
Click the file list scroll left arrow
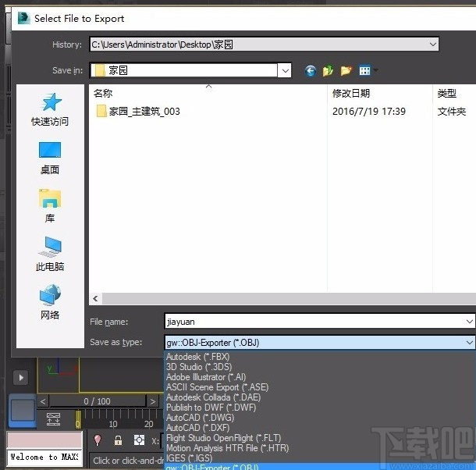coord(96,299)
